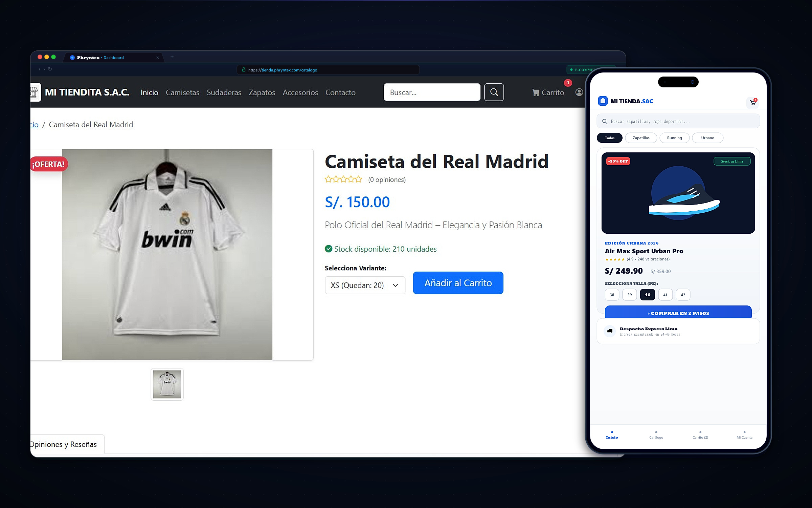812x508 pixels.
Task: Click the browser back arrow
Action: coord(39,69)
